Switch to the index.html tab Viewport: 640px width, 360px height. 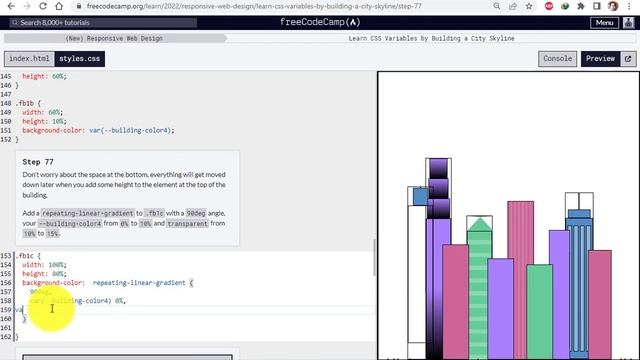(x=29, y=59)
